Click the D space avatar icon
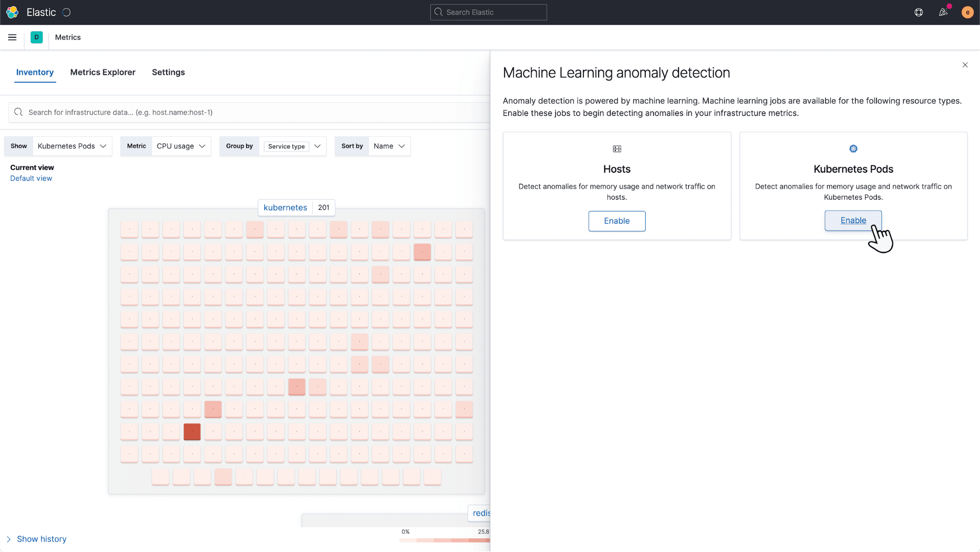 coord(37,37)
